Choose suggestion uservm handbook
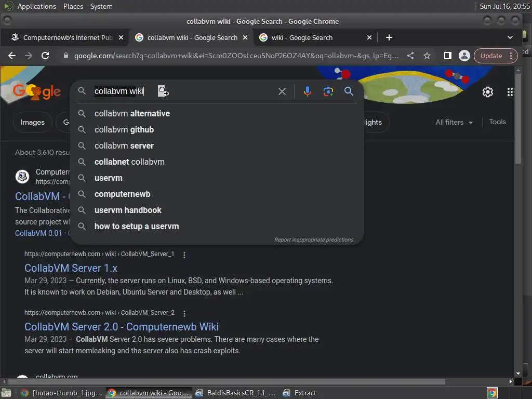Viewport: 532px width, 399px height. pos(217,210)
